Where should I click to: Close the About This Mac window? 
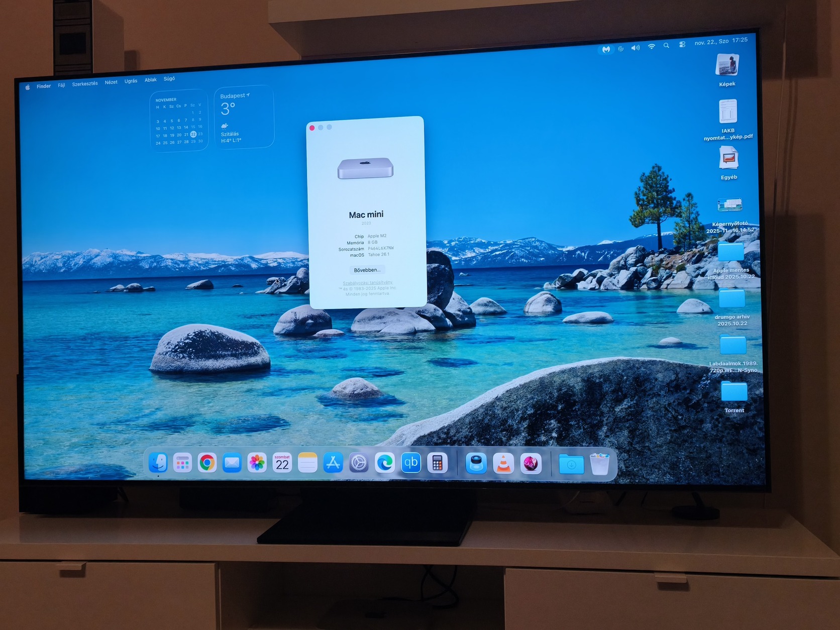[x=312, y=128]
